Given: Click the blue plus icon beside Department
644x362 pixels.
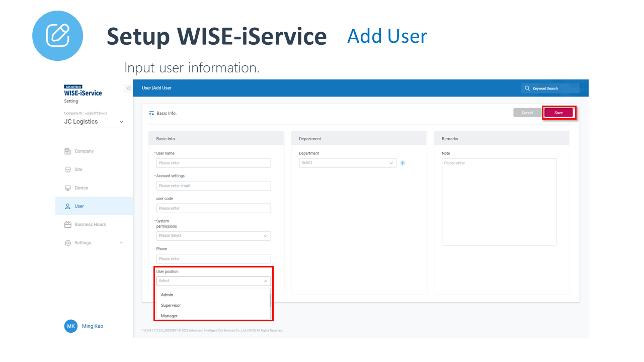Looking at the screenshot, I should pos(403,163).
